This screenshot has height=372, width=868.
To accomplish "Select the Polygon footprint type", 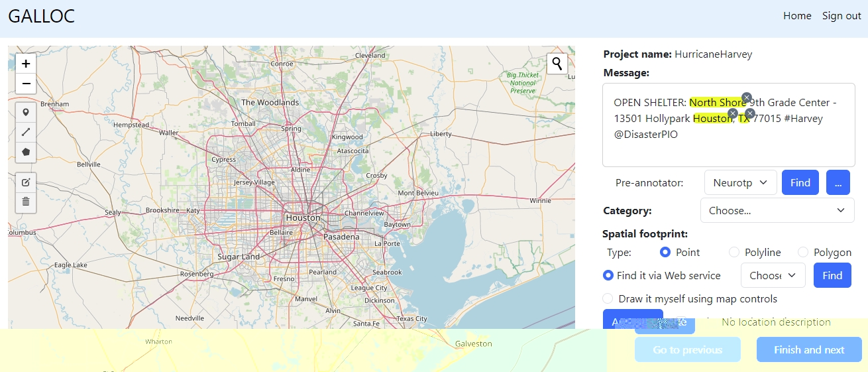I will pyautogui.click(x=803, y=253).
